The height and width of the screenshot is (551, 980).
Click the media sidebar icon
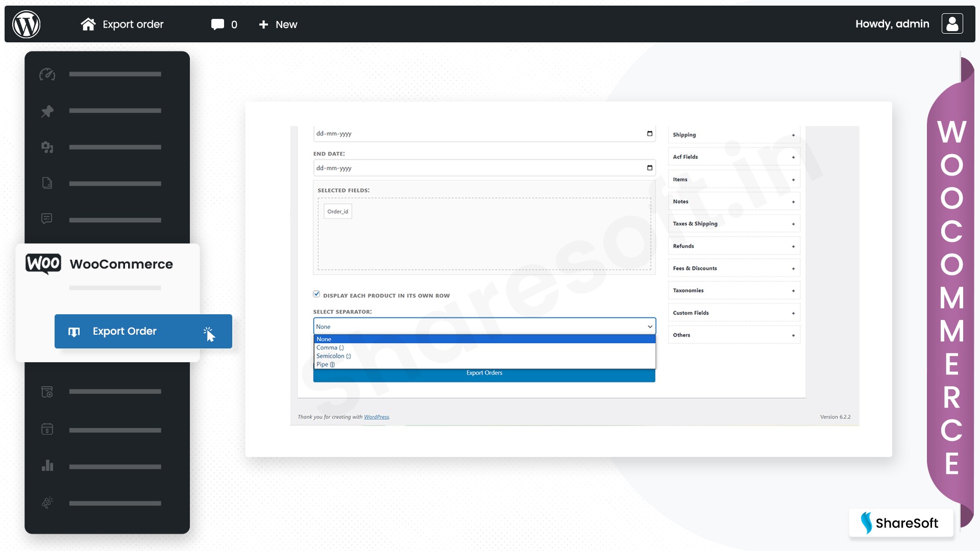click(47, 147)
